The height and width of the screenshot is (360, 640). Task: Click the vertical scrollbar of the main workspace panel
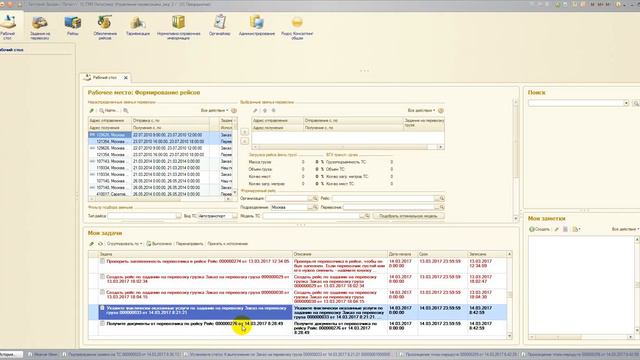[x=516, y=159]
